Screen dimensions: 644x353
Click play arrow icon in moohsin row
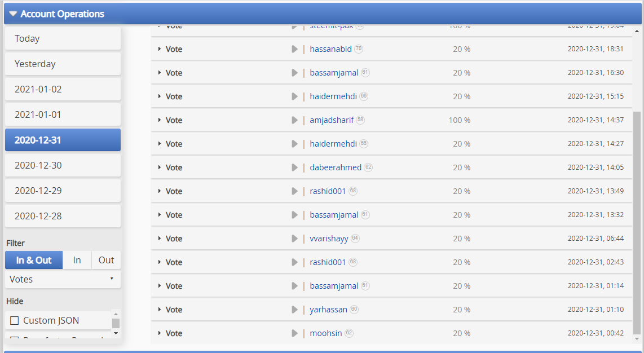point(294,333)
